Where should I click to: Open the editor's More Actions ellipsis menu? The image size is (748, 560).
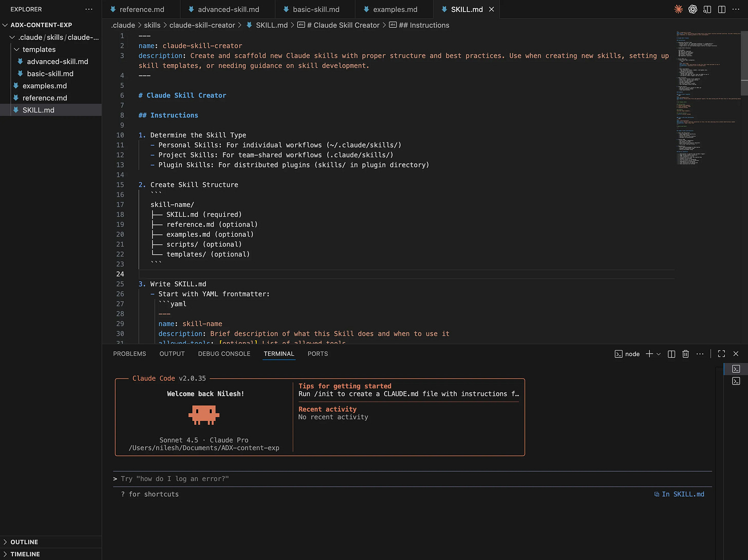(736, 9)
